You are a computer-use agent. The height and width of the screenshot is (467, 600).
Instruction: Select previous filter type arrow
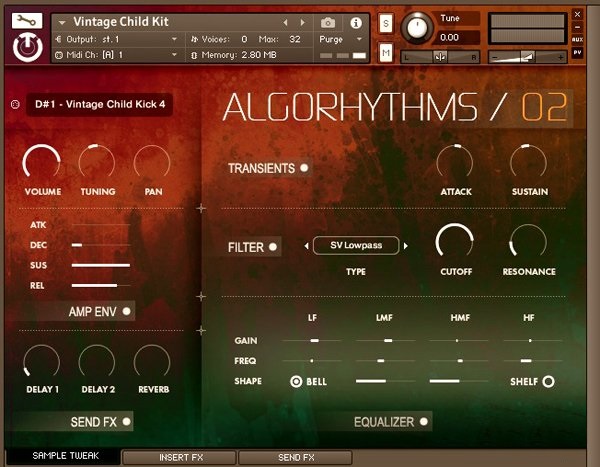[307, 246]
